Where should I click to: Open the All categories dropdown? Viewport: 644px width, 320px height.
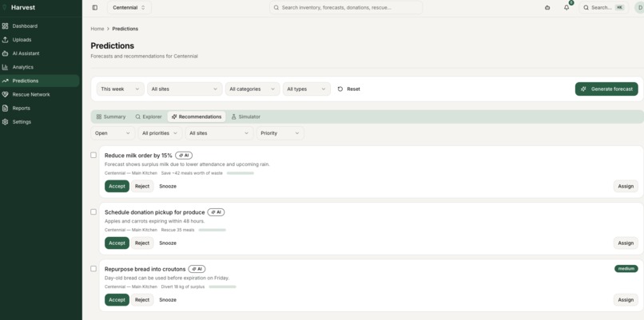(252, 89)
